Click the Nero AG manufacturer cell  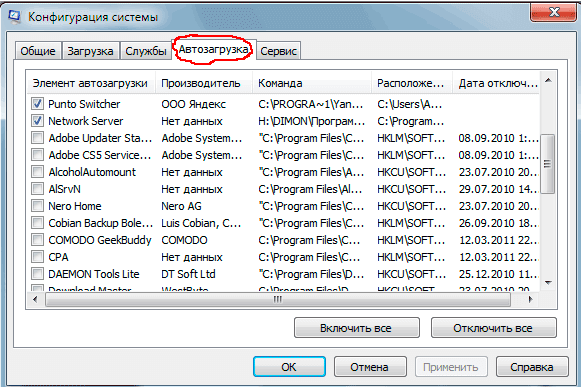click(182, 206)
